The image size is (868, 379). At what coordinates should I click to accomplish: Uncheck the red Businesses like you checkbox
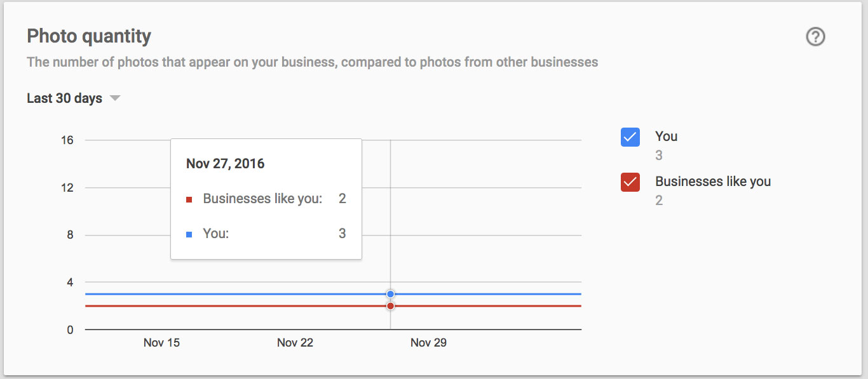[x=630, y=182]
